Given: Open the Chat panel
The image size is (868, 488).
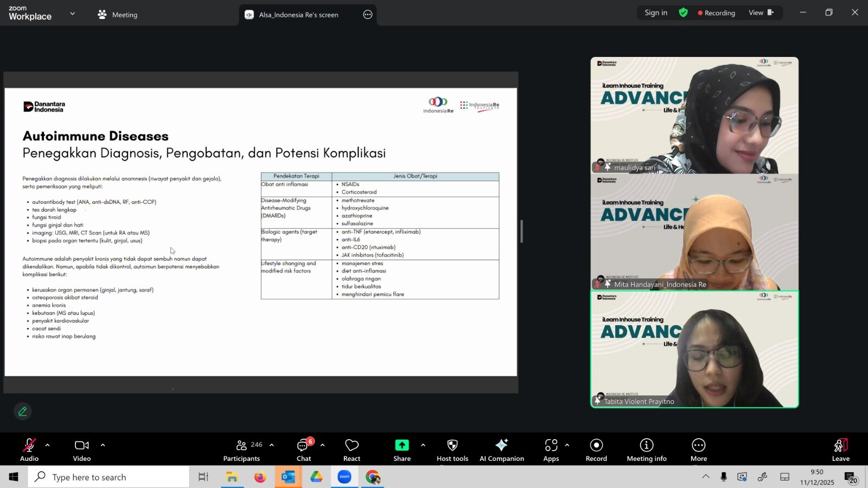Looking at the screenshot, I should [303, 450].
